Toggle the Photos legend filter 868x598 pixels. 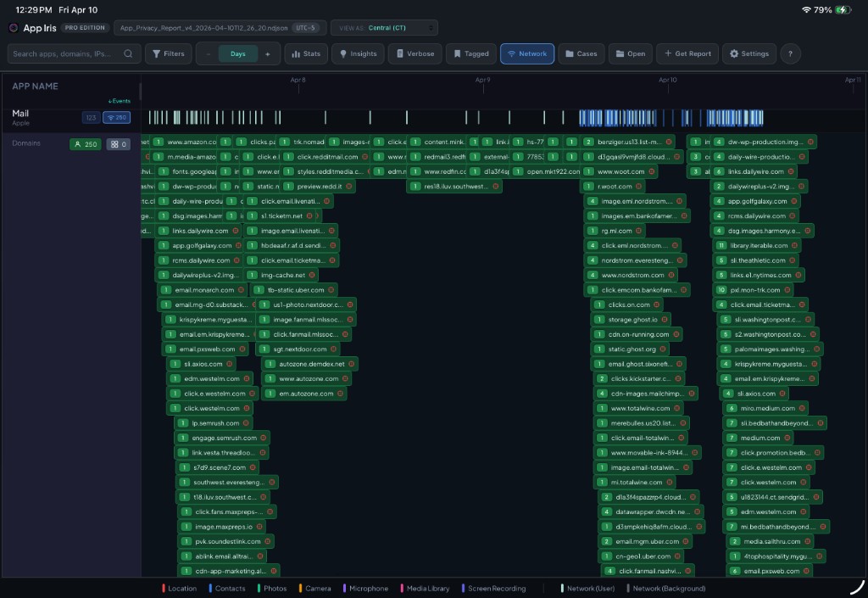pyautogui.click(x=272, y=588)
